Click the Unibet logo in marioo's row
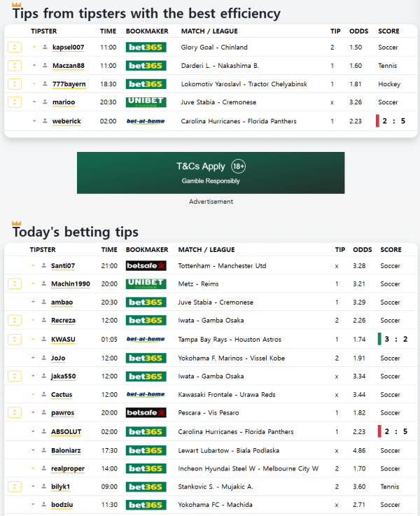This screenshot has height=516, width=420. pos(145,102)
